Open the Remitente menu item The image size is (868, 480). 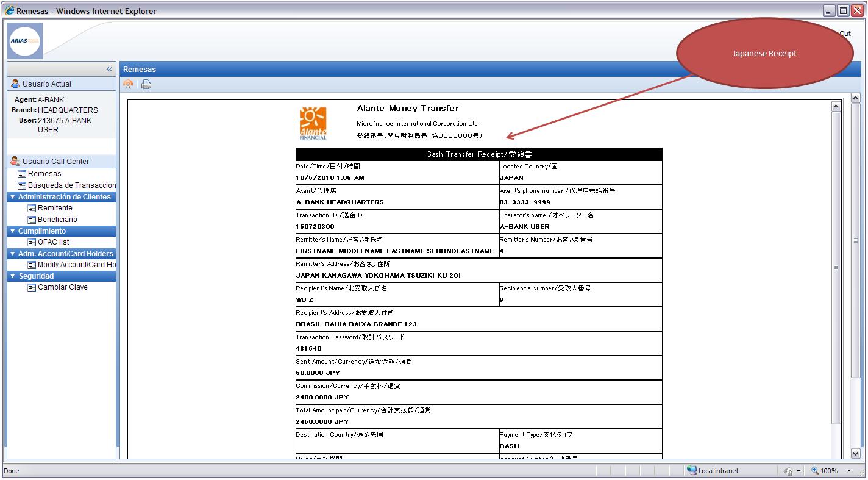pyautogui.click(x=55, y=208)
